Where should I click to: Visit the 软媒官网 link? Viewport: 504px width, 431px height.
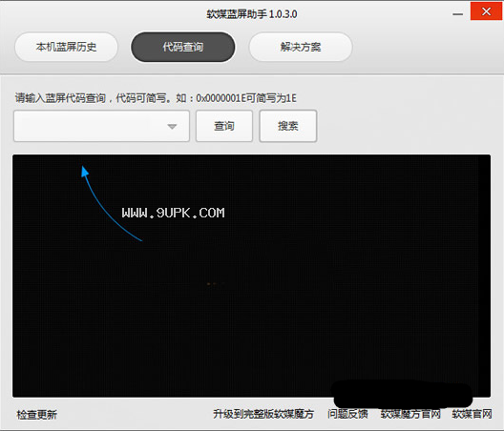[472, 414]
